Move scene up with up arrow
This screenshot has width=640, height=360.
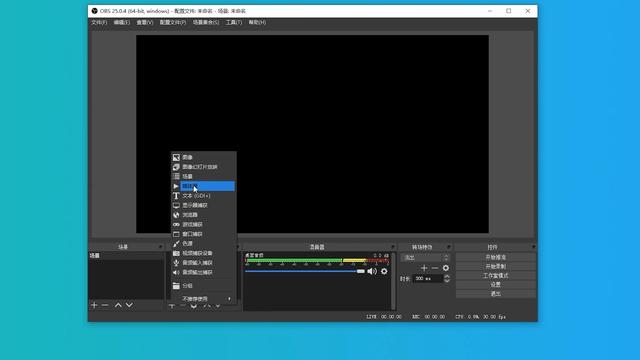tap(118, 305)
